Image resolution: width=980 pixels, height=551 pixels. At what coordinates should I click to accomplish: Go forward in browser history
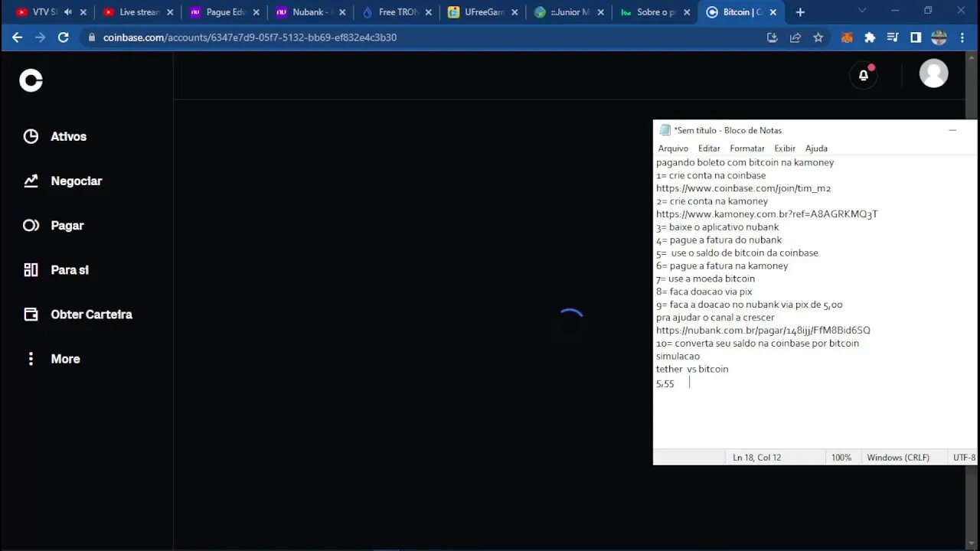coord(40,37)
